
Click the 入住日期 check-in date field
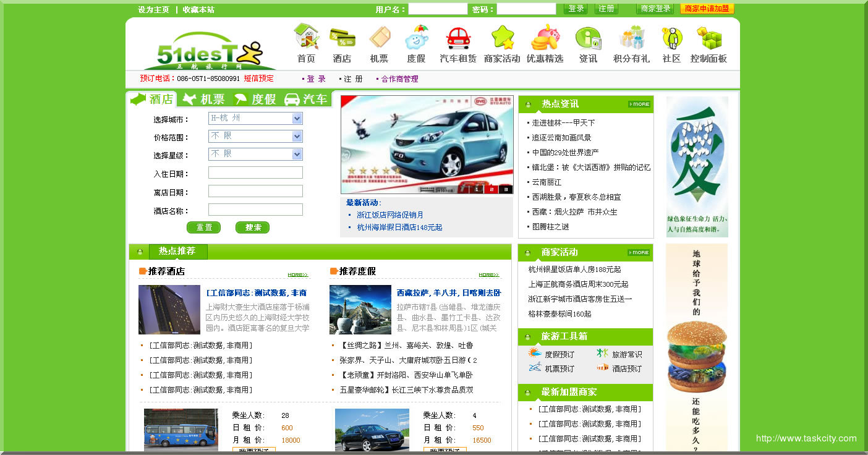(x=255, y=172)
